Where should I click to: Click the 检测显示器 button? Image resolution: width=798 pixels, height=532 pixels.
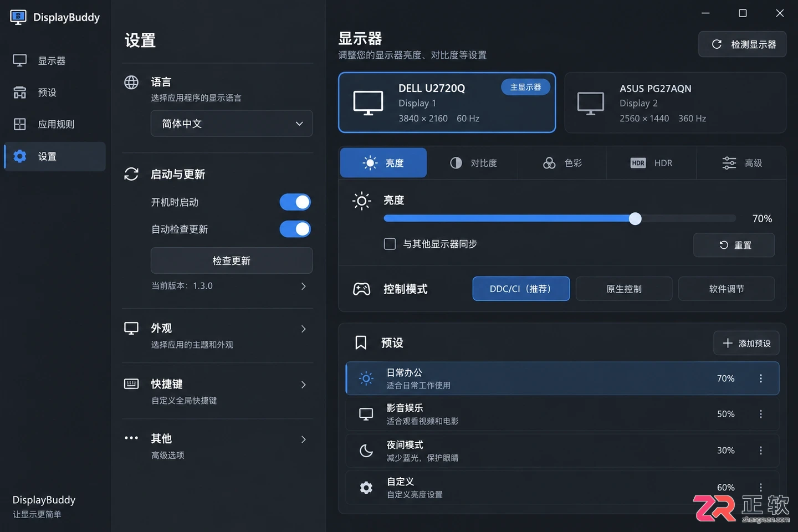[x=742, y=44]
